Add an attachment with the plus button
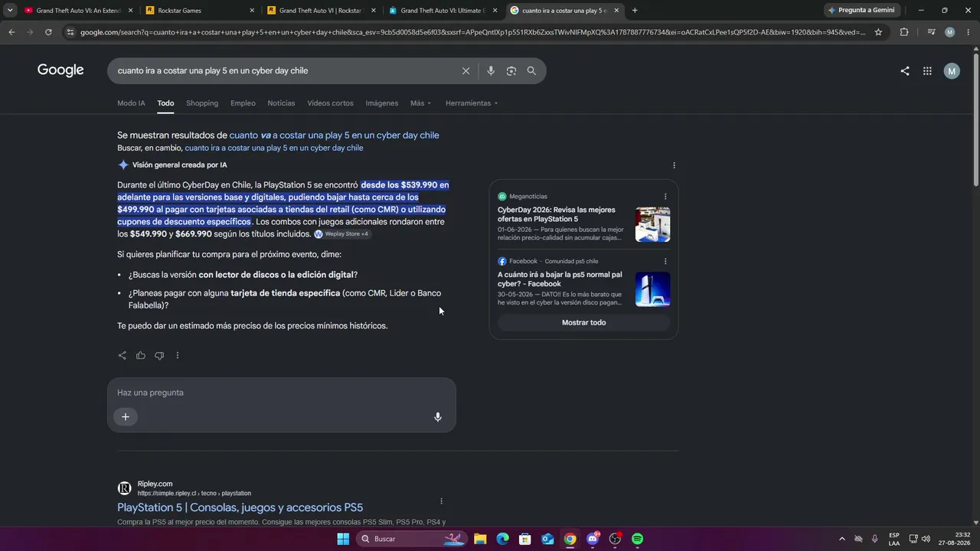The image size is (980, 551). pyautogui.click(x=126, y=417)
